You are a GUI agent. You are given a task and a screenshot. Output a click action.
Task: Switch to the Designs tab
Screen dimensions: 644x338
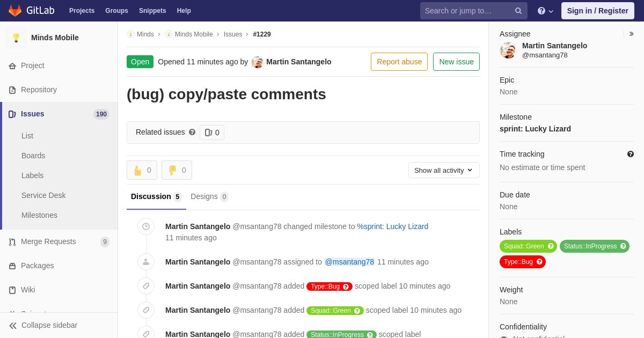(x=209, y=196)
